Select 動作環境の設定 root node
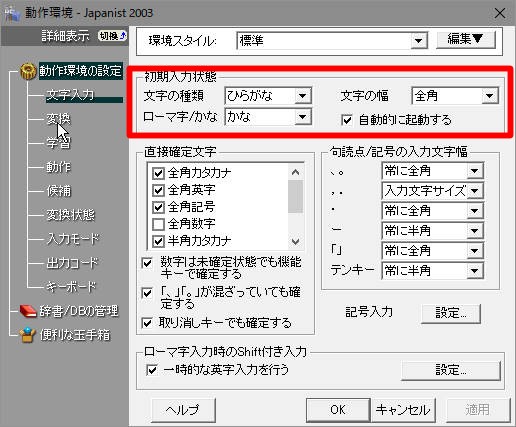Screen dimensions: 516x427 click(x=81, y=71)
